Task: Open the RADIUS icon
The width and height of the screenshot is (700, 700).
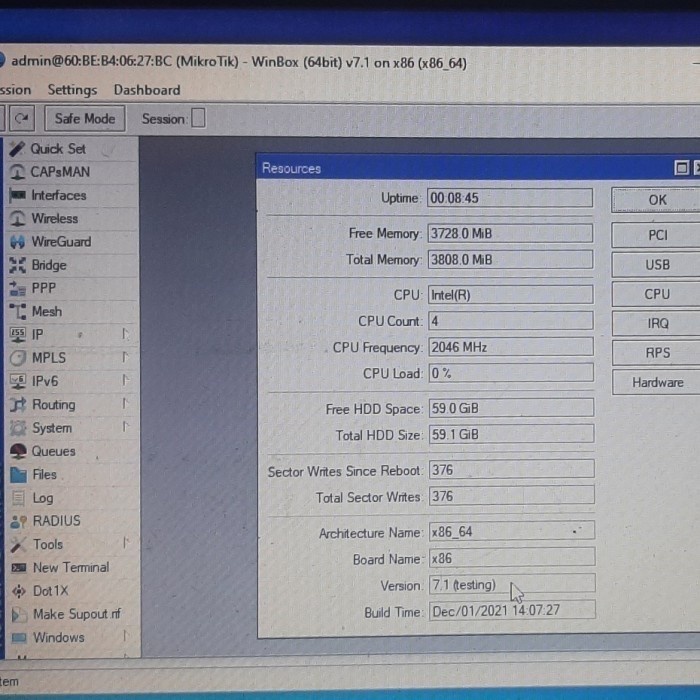Action: [19, 521]
